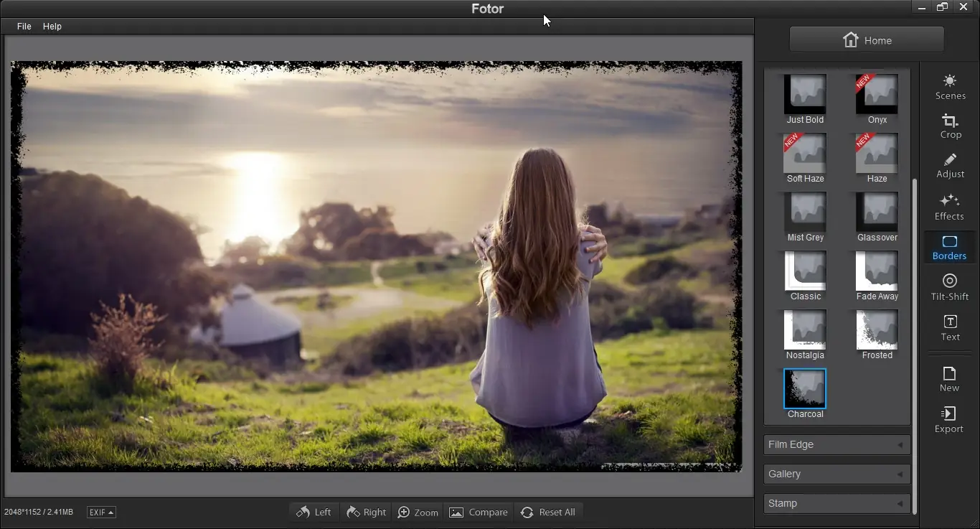Click the Export icon
Image resolution: width=980 pixels, height=529 pixels.
948,419
